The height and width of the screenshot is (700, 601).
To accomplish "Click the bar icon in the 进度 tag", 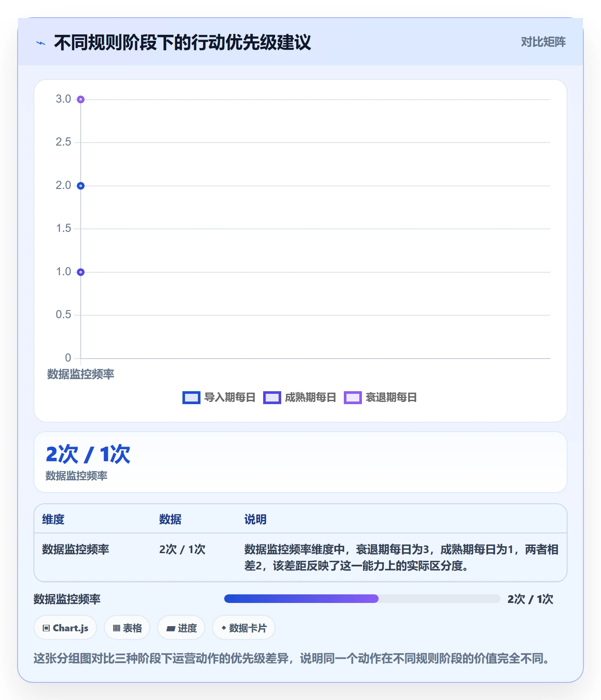I will coord(171,629).
